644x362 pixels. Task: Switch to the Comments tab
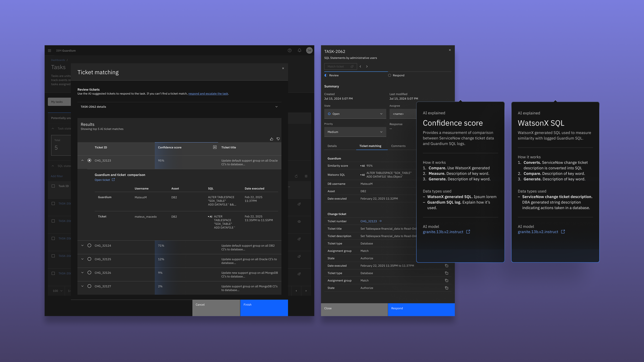[x=398, y=146]
